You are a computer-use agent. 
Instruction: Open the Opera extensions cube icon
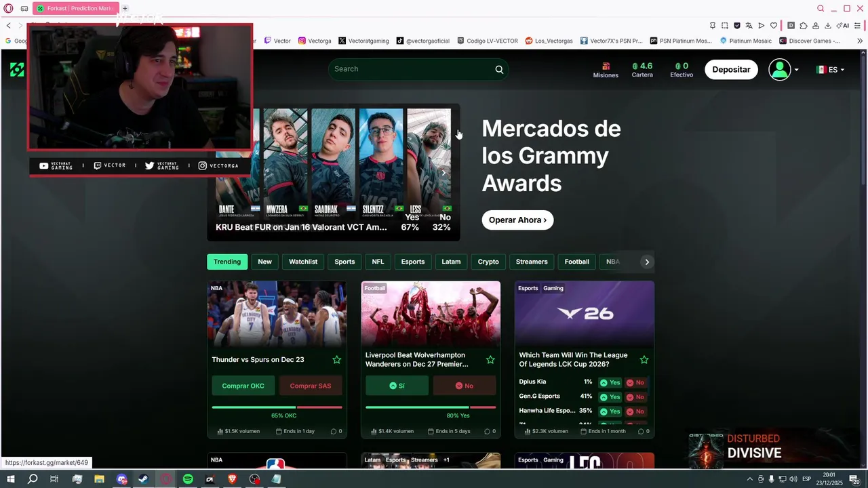(x=804, y=26)
